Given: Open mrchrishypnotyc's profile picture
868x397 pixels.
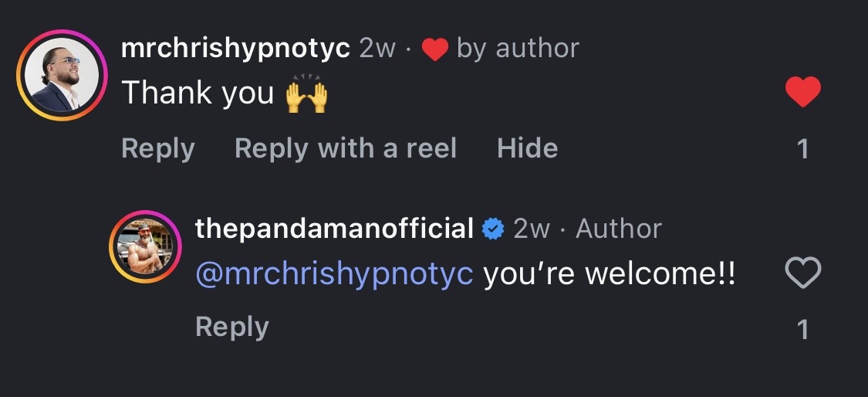Looking at the screenshot, I should point(61,75).
